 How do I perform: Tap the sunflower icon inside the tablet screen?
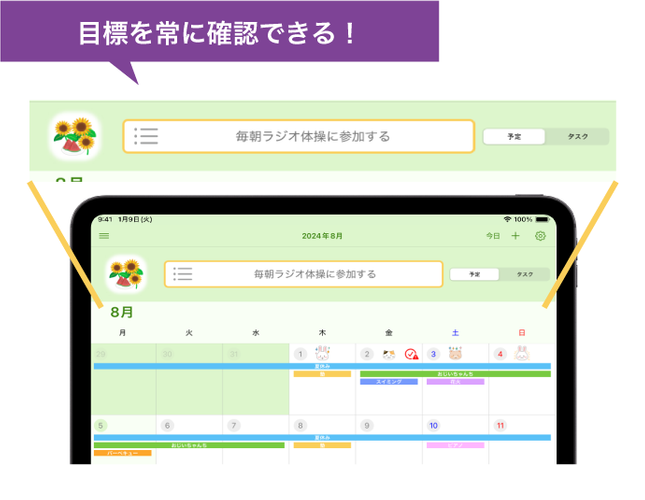click(125, 272)
